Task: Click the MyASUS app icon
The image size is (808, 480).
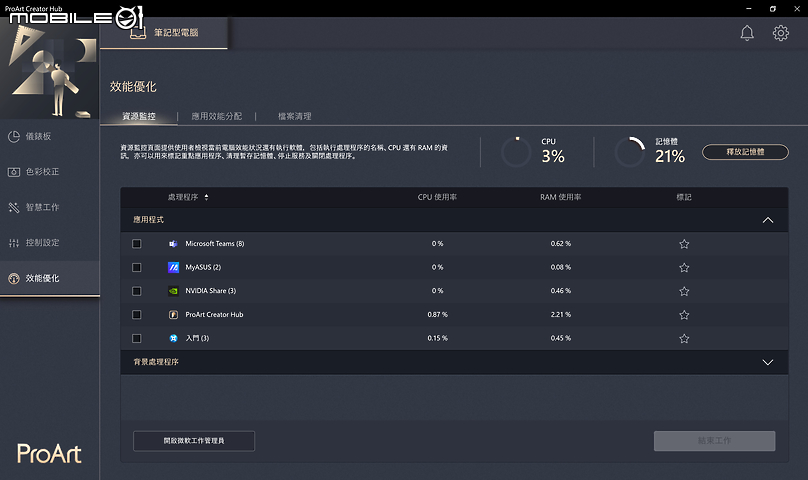Action: point(173,267)
